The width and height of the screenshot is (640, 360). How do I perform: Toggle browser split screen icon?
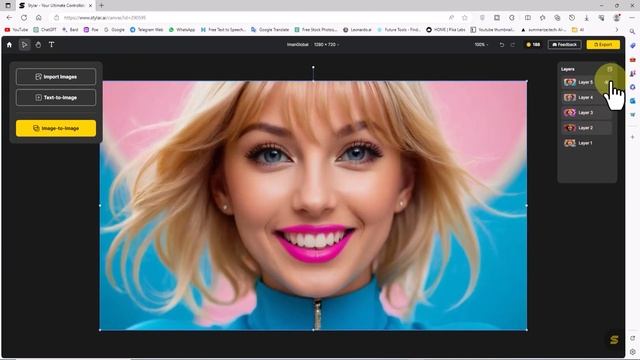tap(528, 18)
